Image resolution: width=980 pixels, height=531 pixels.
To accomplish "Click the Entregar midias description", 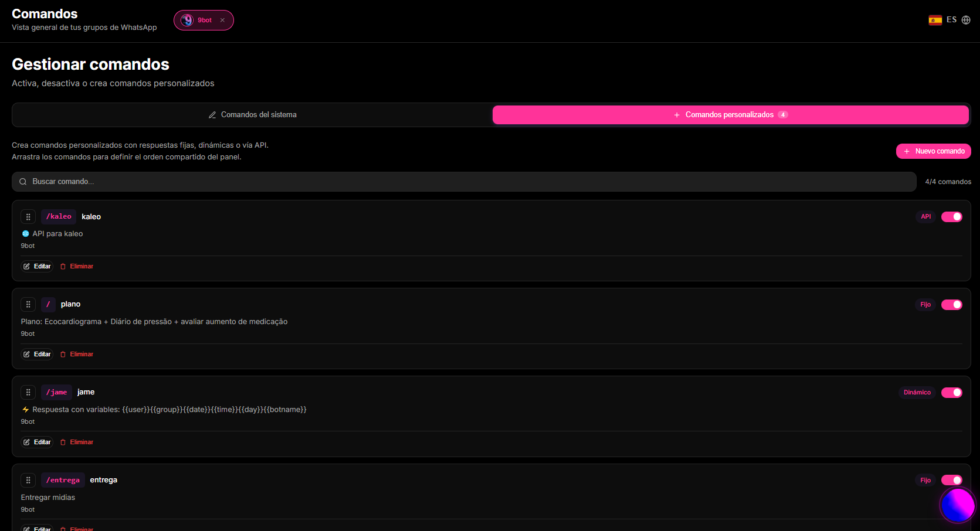I will coord(48,498).
